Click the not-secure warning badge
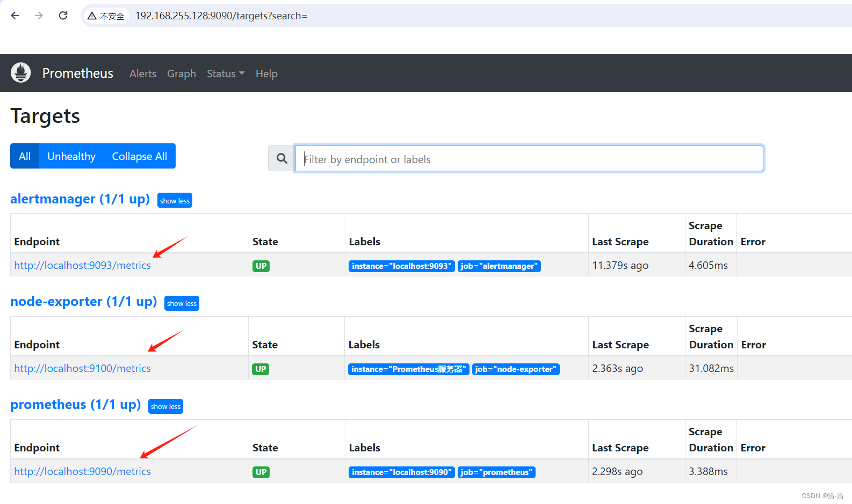852x504 pixels. point(106,16)
